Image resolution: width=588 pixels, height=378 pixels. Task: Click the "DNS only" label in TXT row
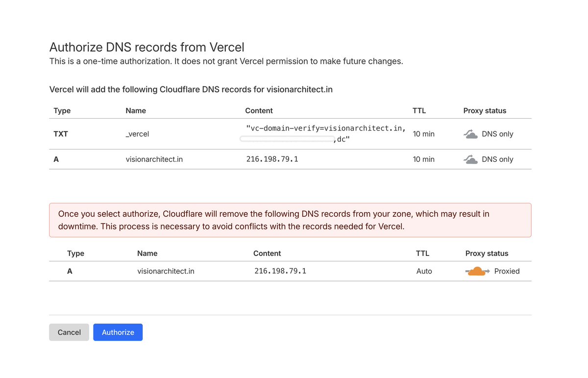coord(497,134)
